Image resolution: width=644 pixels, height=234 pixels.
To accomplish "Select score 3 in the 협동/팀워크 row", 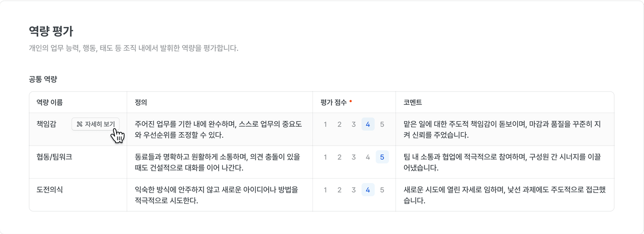I will (x=354, y=157).
